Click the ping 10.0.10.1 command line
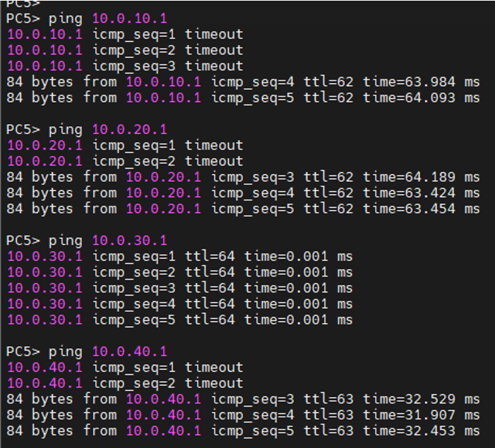Image resolution: width=495 pixels, height=448 pixels. [x=87, y=18]
